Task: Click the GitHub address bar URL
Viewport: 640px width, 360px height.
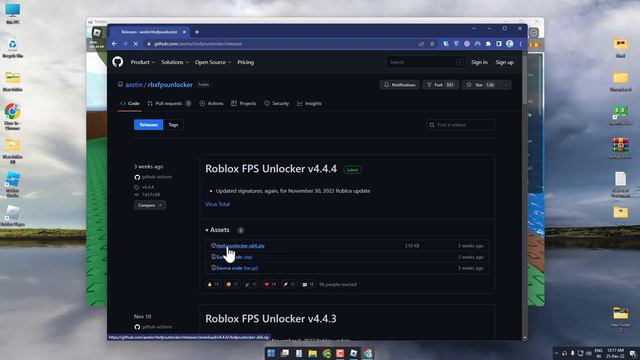Action: pos(198,44)
